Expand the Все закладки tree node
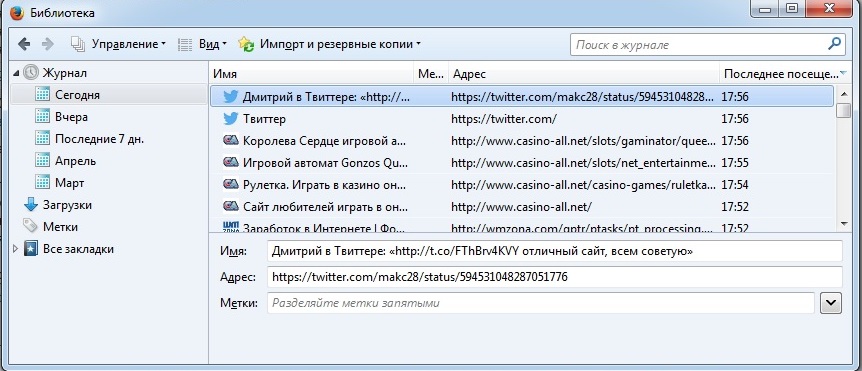 [x=15, y=249]
